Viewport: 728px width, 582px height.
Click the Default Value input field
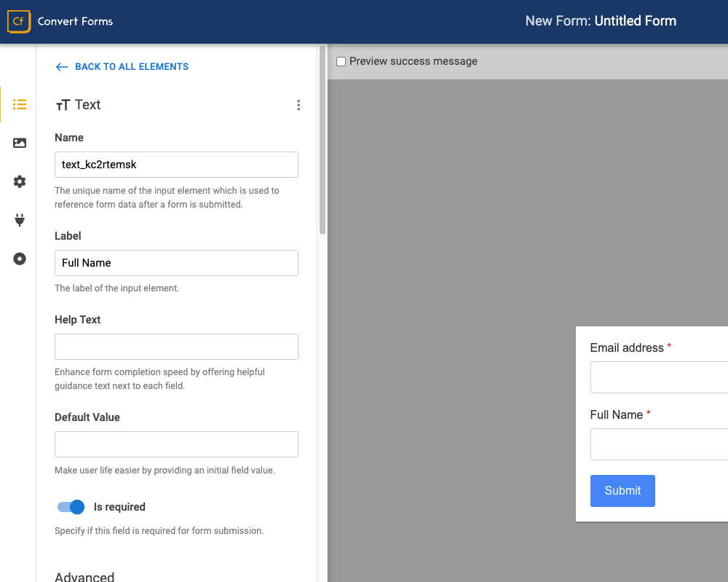(x=176, y=444)
